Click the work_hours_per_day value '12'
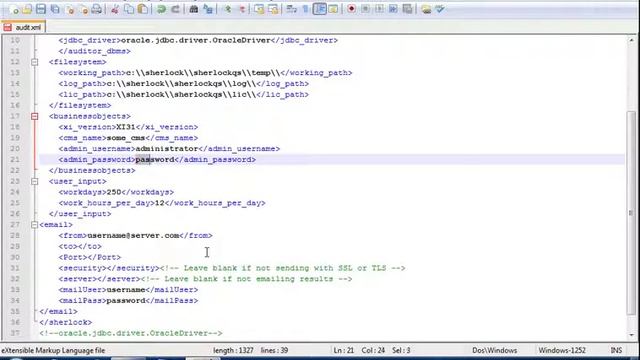Image resolution: width=640 pixels, height=360 pixels. [160, 203]
